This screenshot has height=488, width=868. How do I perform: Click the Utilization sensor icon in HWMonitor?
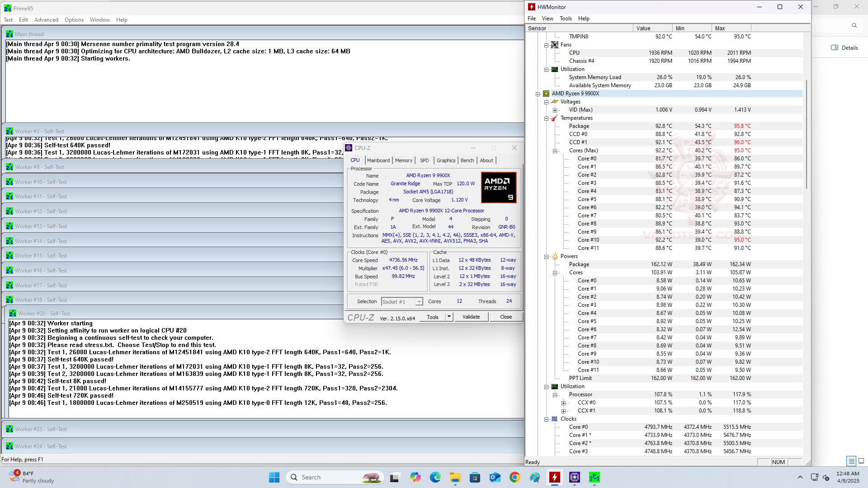[x=554, y=69]
